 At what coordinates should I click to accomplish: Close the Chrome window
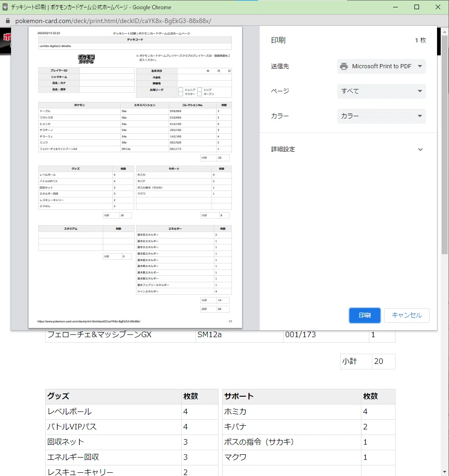point(438,7)
